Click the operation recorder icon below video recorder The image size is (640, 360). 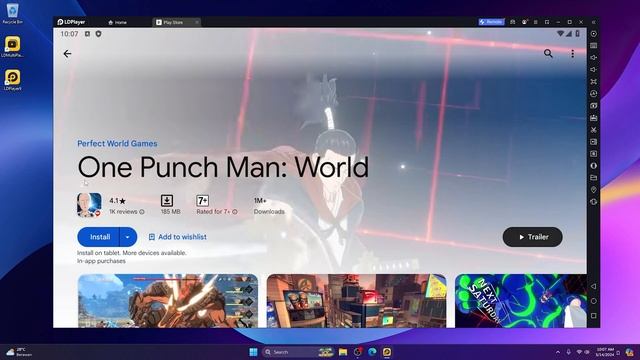coord(593,154)
